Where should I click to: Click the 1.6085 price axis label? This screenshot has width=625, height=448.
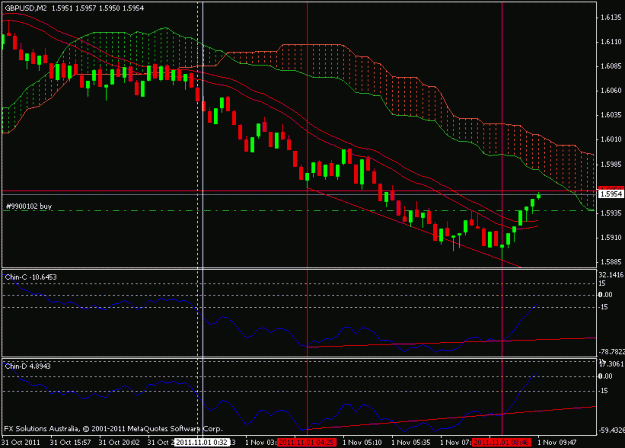click(611, 66)
